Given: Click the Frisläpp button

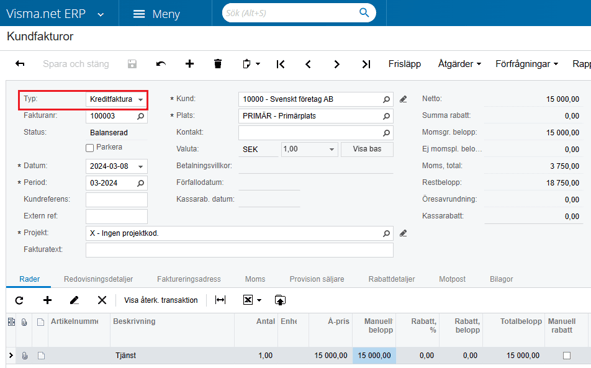Looking at the screenshot, I should pos(404,64).
